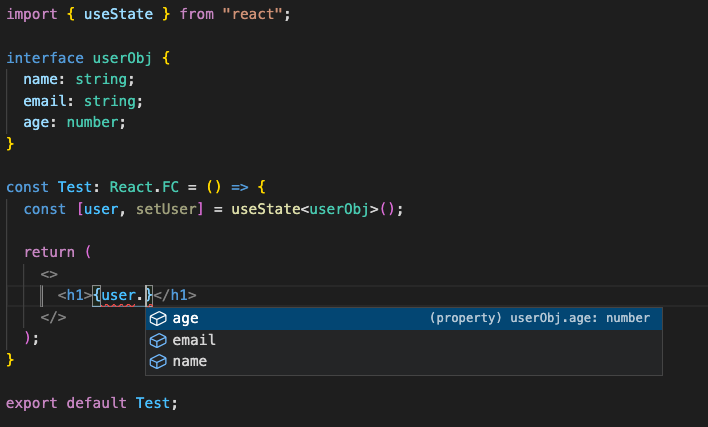This screenshot has height=427, width=708.
Task: Click the property icon beside email
Action: [x=158, y=340]
